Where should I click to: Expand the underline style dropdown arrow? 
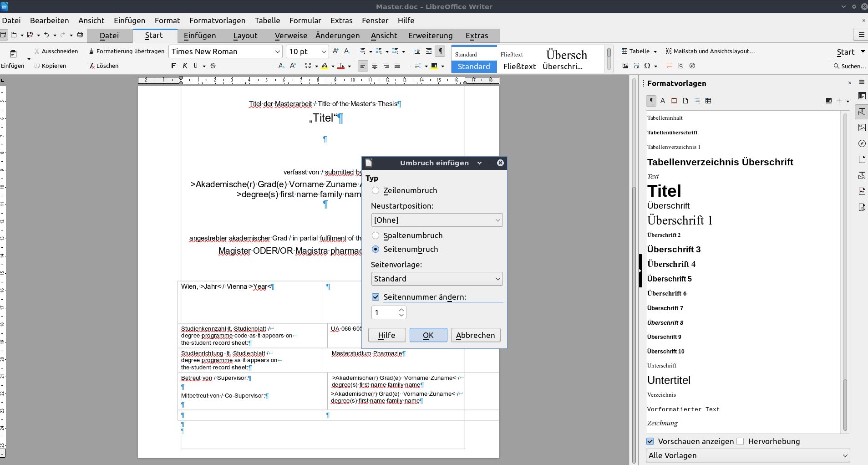[x=204, y=66]
